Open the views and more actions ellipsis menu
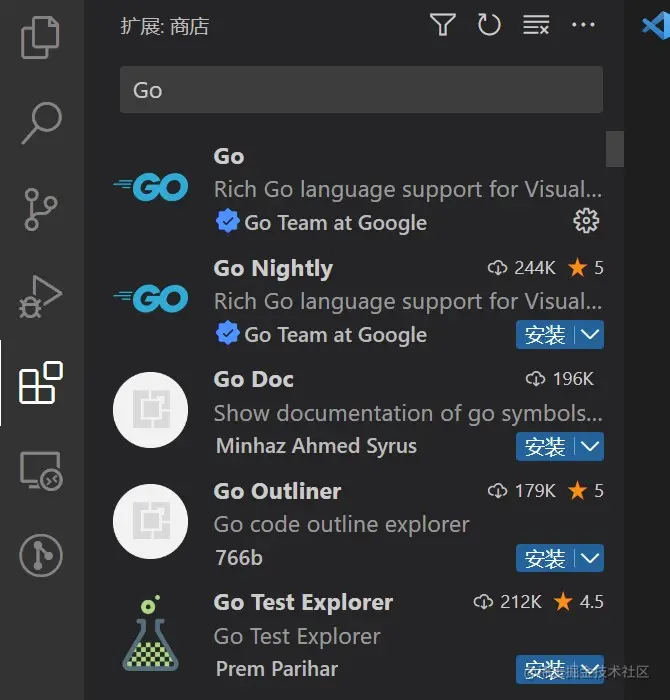Image resolution: width=670 pixels, height=700 pixels. click(x=583, y=25)
